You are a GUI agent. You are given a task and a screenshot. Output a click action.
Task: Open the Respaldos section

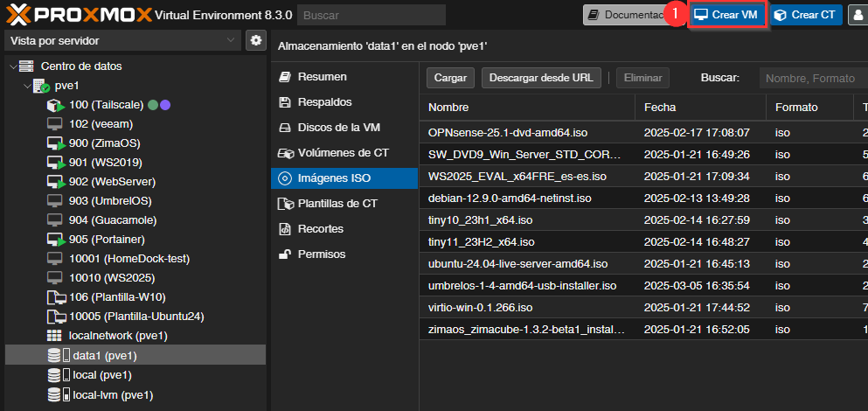[x=344, y=102]
